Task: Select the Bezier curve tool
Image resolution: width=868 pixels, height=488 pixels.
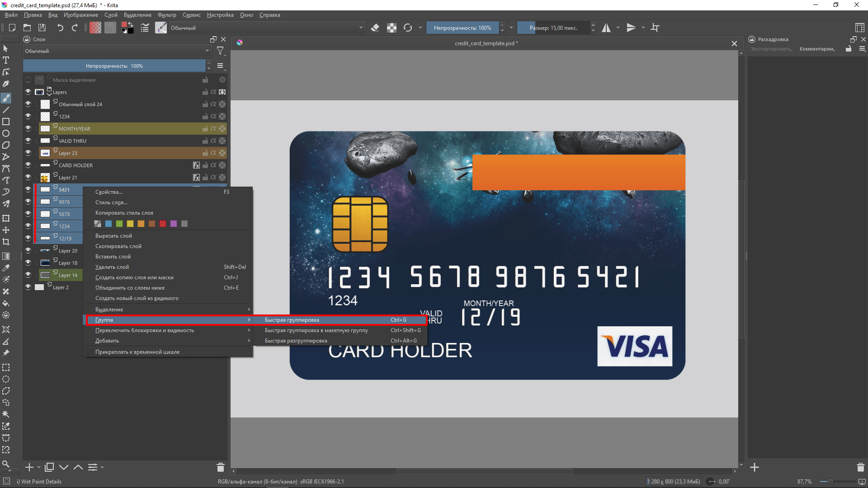Action: click(6, 169)
